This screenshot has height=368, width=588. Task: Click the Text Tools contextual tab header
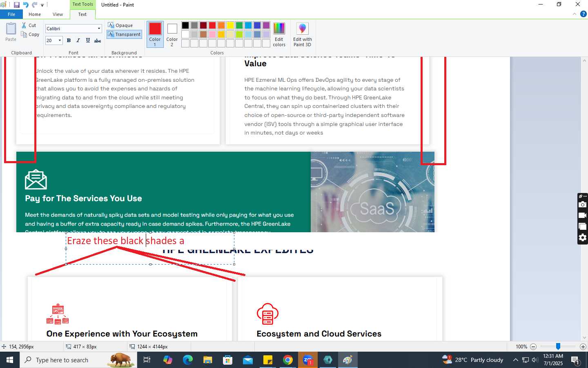82,4
